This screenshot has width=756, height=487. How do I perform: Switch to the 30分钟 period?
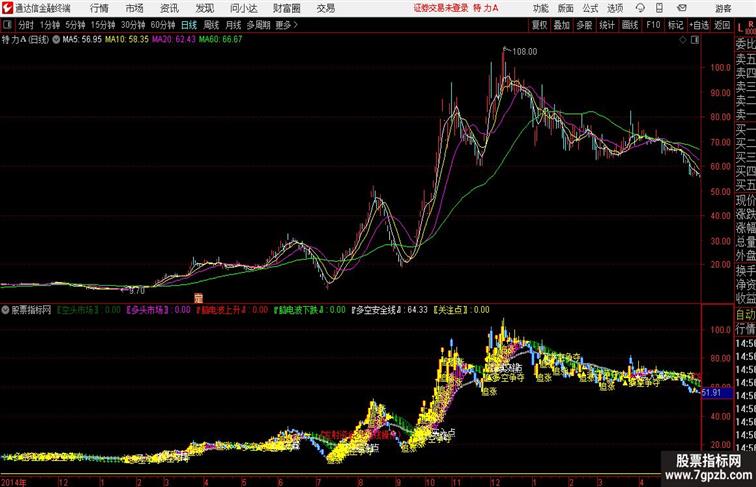(x=133, y=25)
